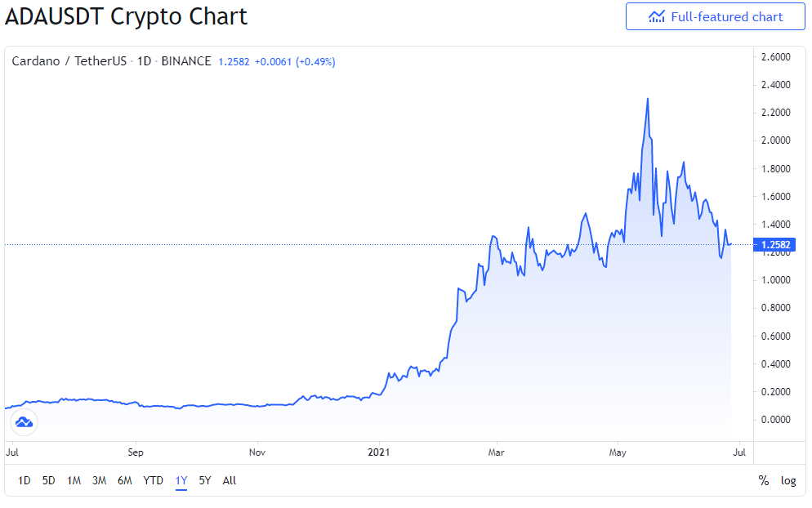Select the 1D time range

[x=25, y=480]
